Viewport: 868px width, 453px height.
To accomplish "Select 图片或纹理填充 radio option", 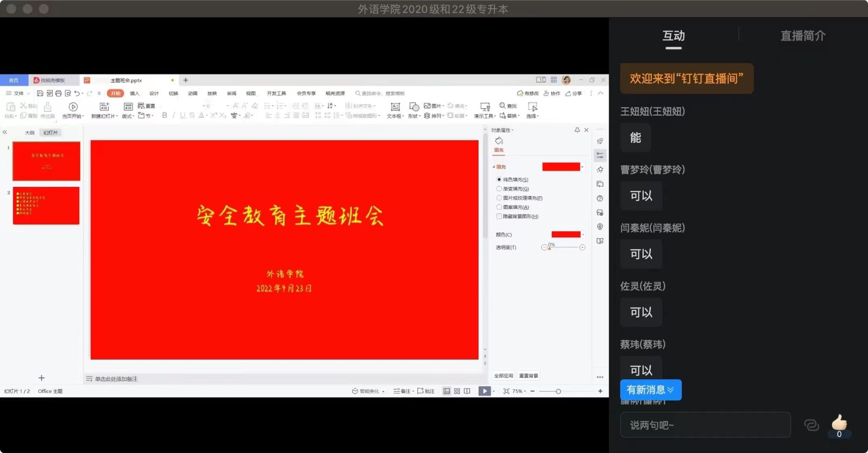I will coord(499,198).
